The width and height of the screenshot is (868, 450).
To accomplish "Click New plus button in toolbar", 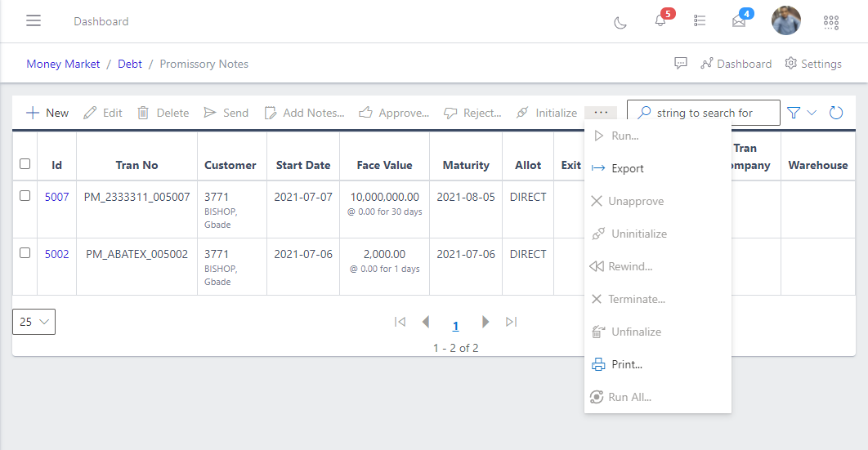I will [47, 113].
